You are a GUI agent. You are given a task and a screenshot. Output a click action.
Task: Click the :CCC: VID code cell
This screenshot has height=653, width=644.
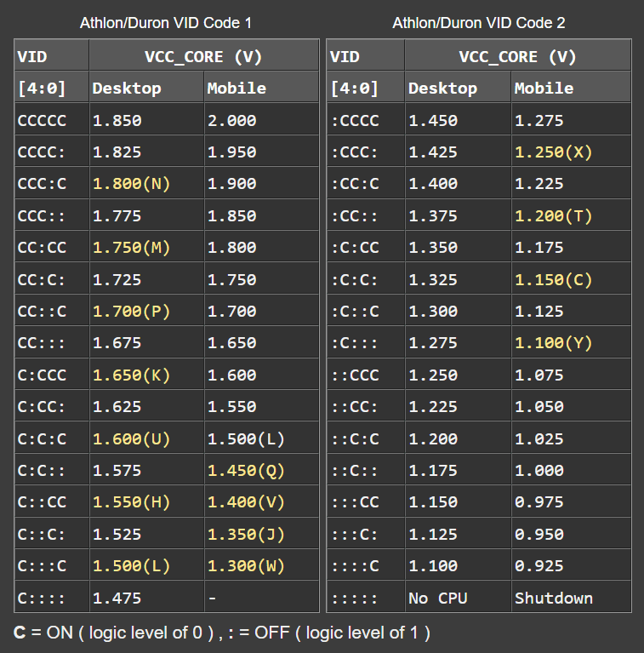coord(366,152)
